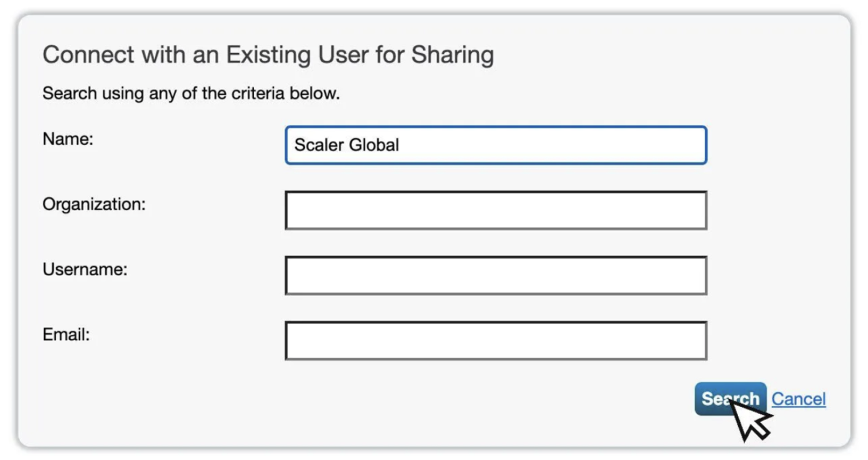The width and height of the screenshot is (868, 460).
Task: Click the word "Global" in the Name field
Action: 374,145
